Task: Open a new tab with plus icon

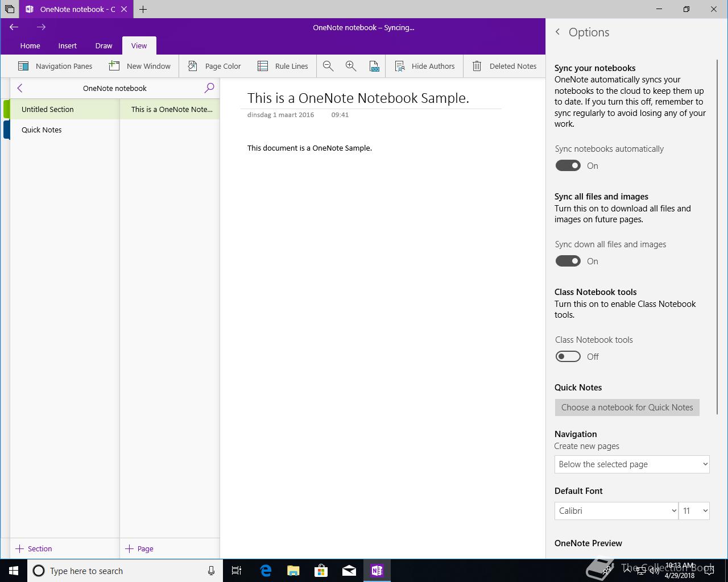Action: pyautogui.click(x=143, y=9)
